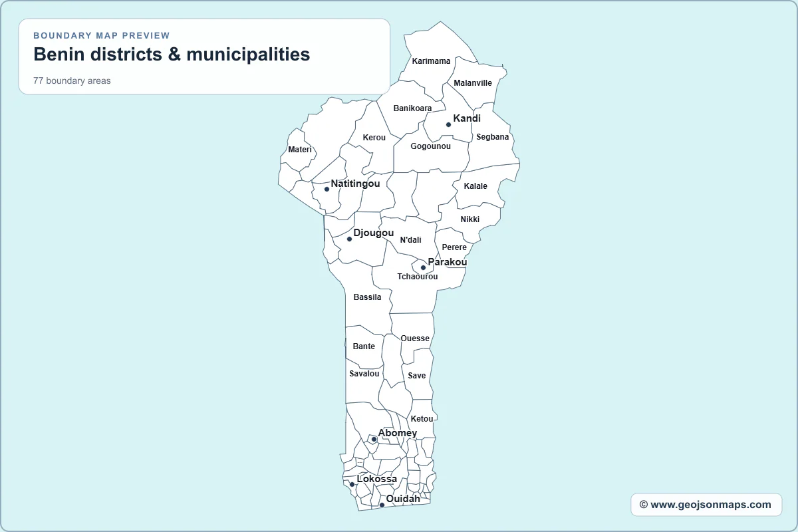Select the N'dali district label
Image resolution: width=798 pixels, height=532 pixels.
(410, 240)
